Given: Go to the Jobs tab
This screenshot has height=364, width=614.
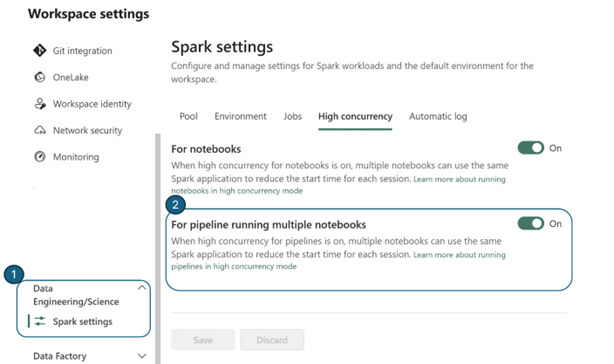Looking at the screenshot, I should 293,116.
